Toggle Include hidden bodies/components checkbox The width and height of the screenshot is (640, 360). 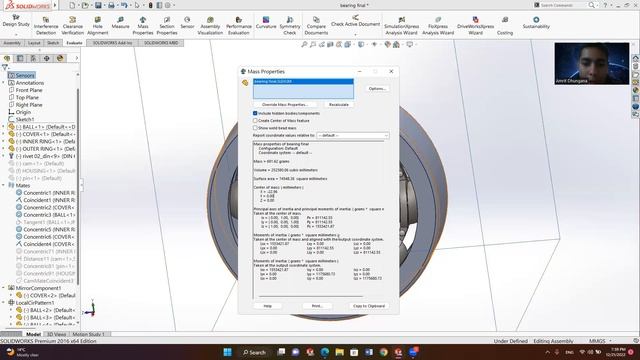click(255, 113)
